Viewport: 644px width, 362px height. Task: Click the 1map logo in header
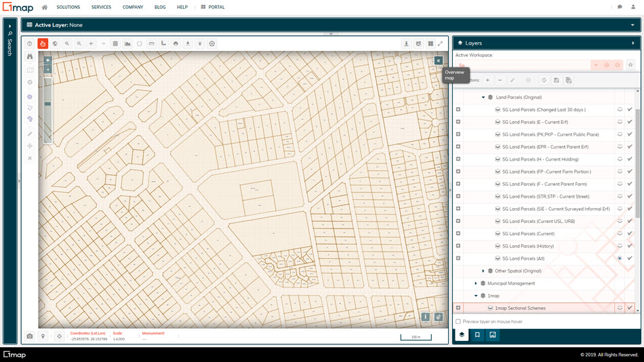[x=18, y=7]
